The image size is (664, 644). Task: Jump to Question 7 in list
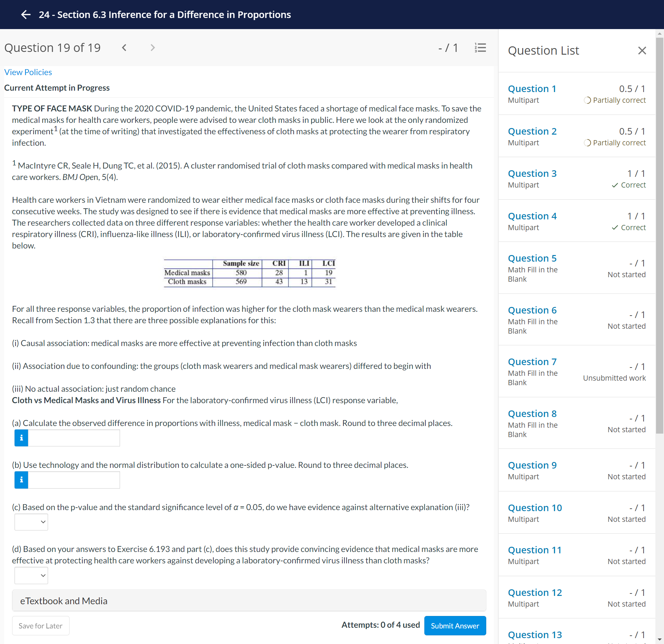532,362
